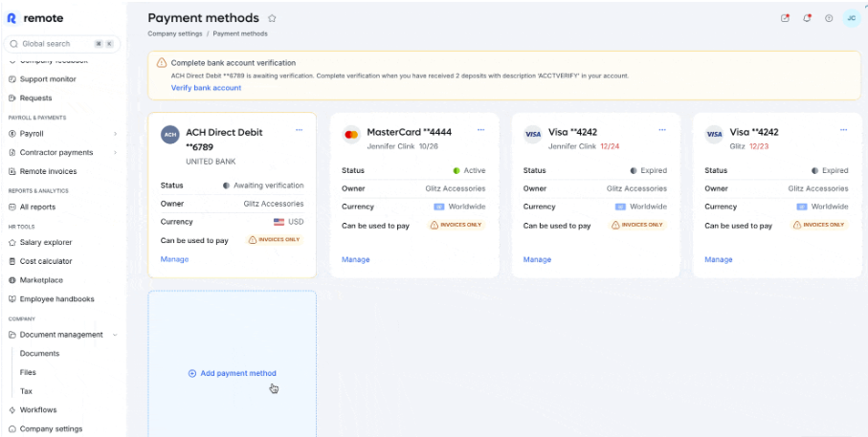The height and width of the screenshot is (437, 868).
Task: Open Marketplace from the sidebar
Action: point(41,280)
